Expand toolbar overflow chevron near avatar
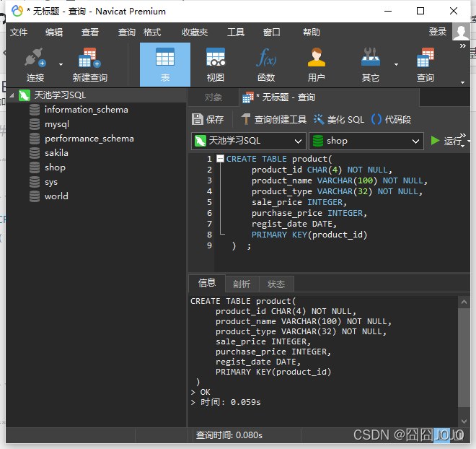 point(462,46)
